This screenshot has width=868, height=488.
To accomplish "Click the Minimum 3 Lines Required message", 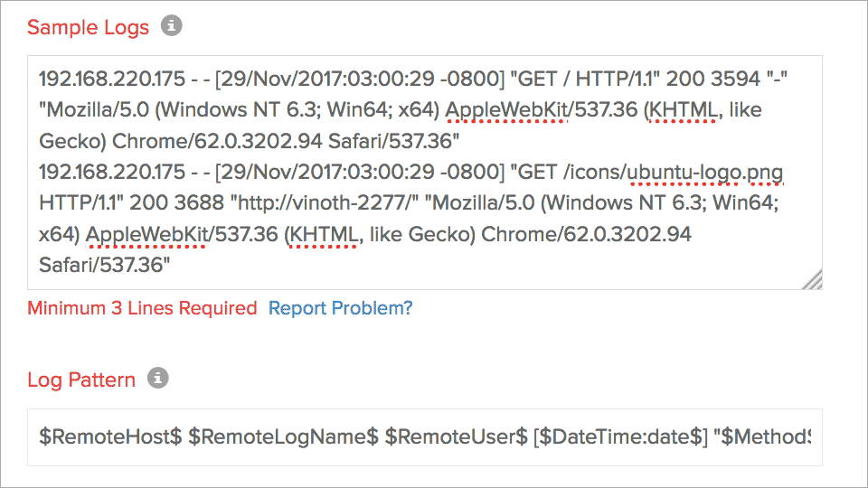I will click(x=142, y=308).
